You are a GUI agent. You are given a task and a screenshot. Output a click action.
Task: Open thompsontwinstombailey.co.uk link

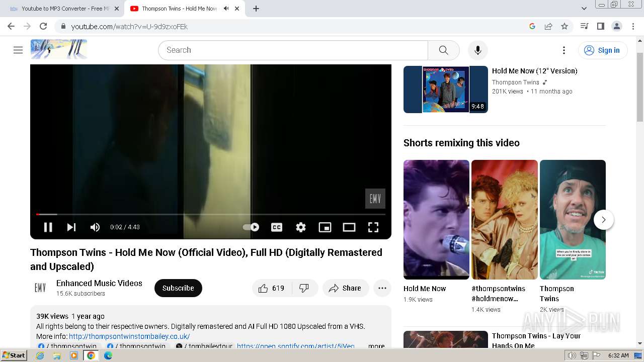point(129,336)
